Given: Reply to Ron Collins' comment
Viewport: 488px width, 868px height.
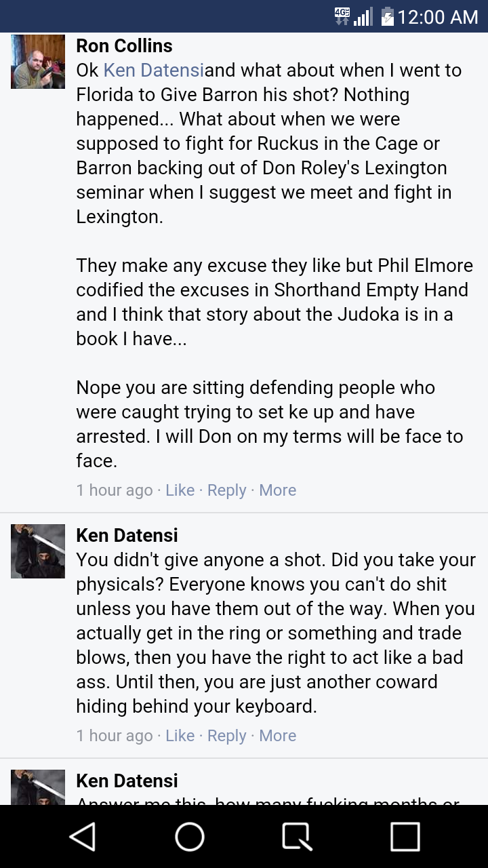Looking at the screenshot, I should [x=226, y=490].
